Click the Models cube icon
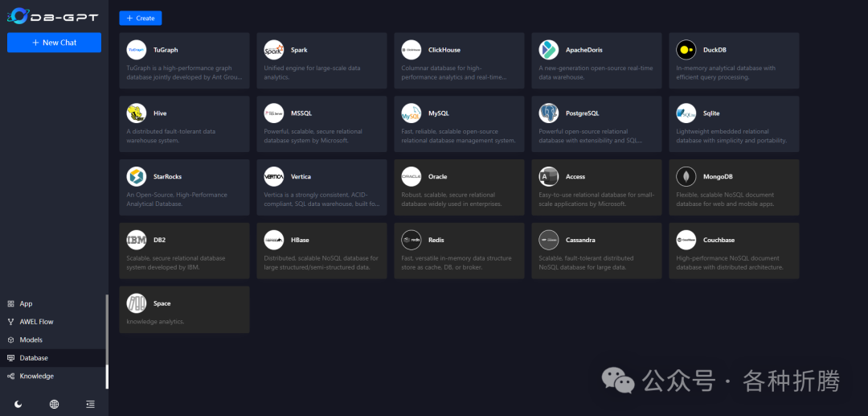This screenshot has height=416, width=868. [10, 340]
